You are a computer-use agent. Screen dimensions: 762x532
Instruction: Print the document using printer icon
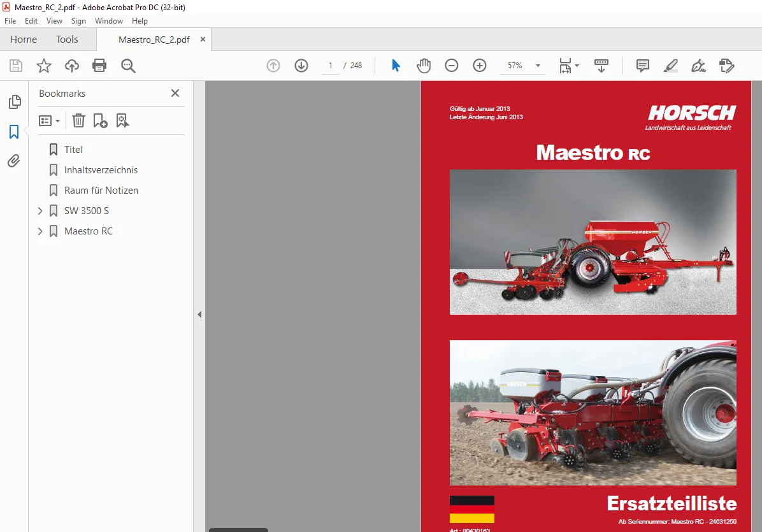click(99, 66)
